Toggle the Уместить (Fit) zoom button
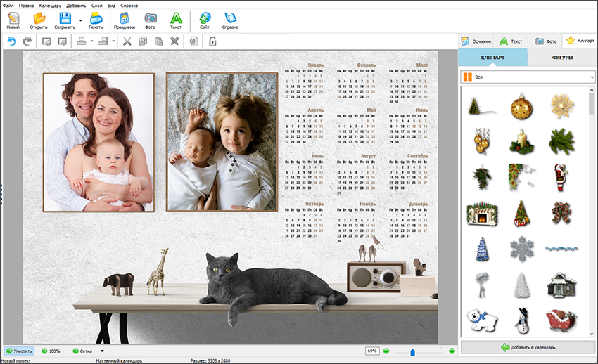 coord(19,351)
